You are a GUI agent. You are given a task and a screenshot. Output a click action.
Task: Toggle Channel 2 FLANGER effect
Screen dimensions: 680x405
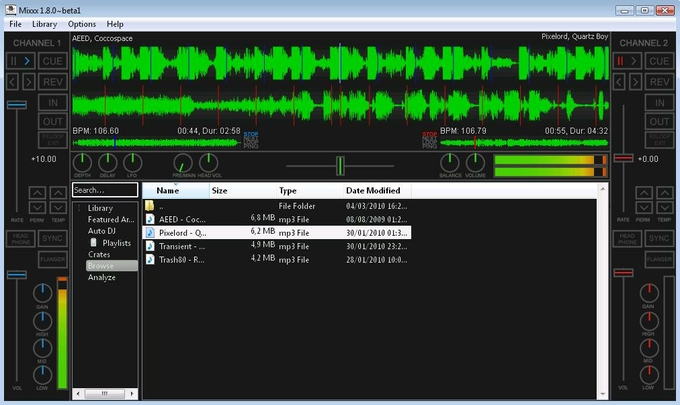click(659, 259)
